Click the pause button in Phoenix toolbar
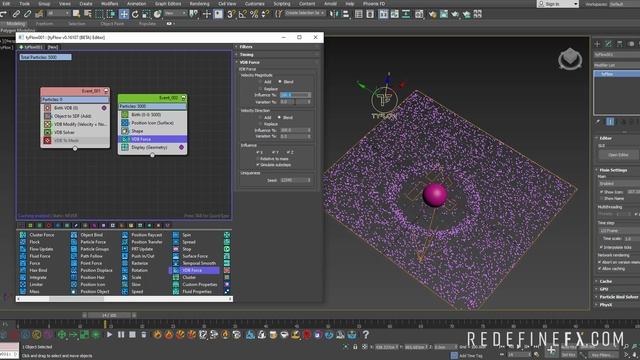The image size is (640, 360). 121,335
